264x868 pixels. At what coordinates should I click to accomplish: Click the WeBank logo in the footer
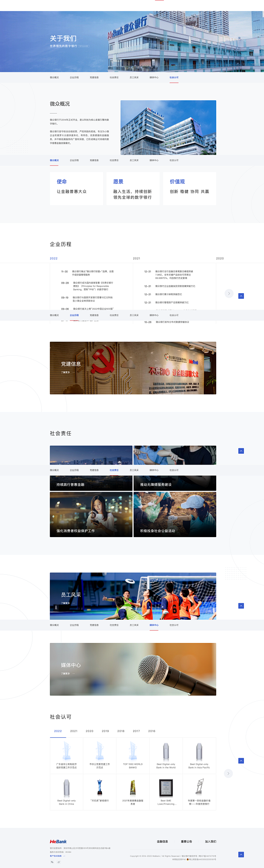click(58, 842)
